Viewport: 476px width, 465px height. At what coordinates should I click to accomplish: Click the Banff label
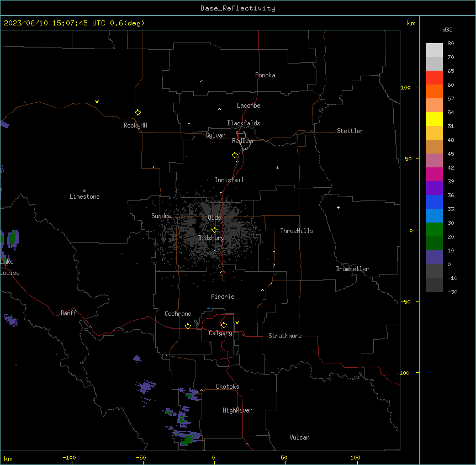pos(68,313)
